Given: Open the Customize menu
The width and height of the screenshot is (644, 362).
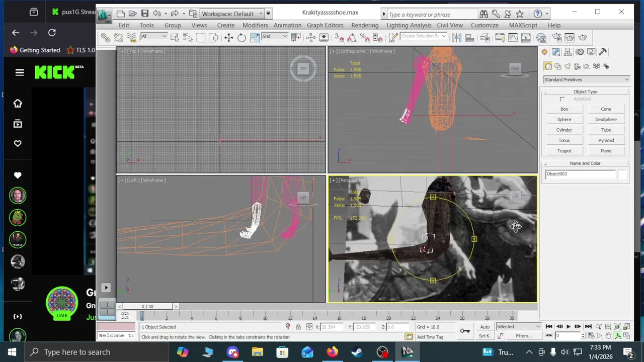Looking at the screenshot, I should coord(485,25).
